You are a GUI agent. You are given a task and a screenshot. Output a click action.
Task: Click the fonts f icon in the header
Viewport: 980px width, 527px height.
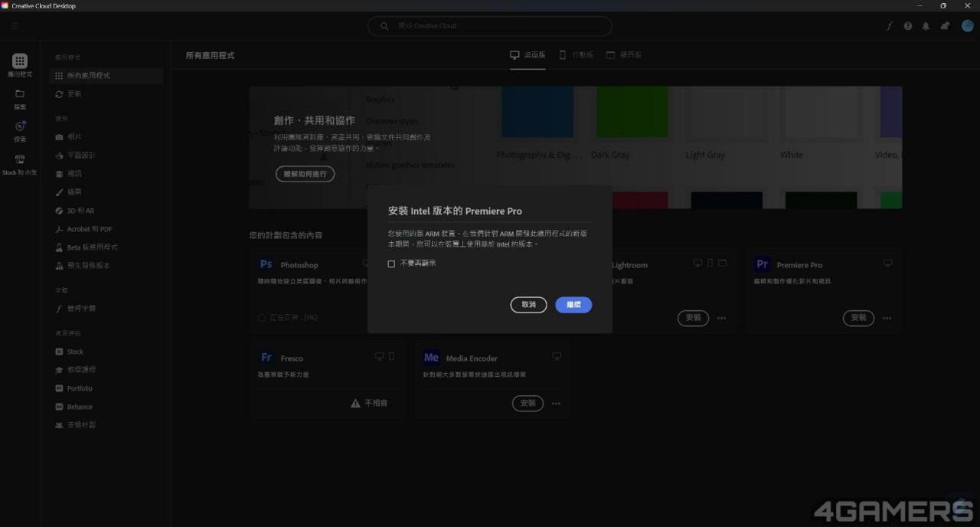pos(889,26)
